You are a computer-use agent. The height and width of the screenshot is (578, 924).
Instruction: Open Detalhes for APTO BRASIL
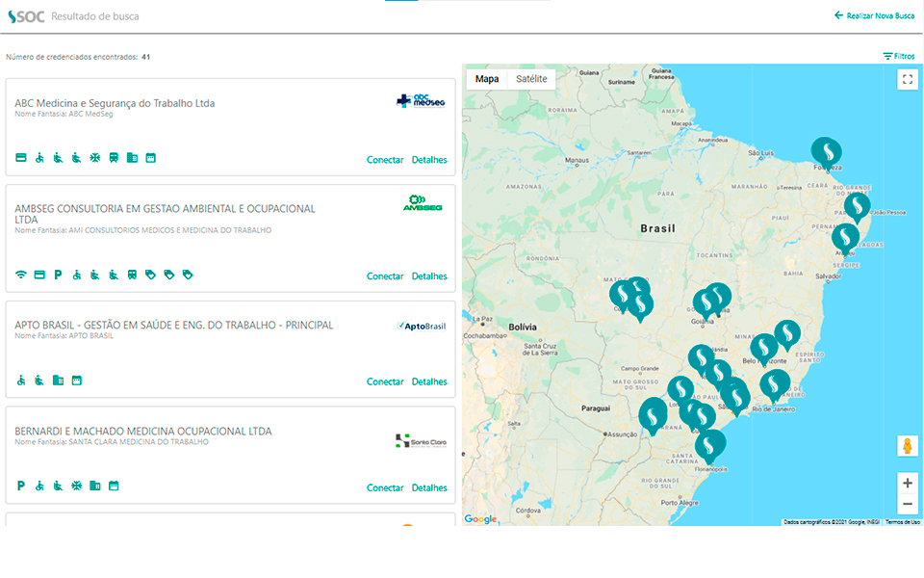pos(429,381)
